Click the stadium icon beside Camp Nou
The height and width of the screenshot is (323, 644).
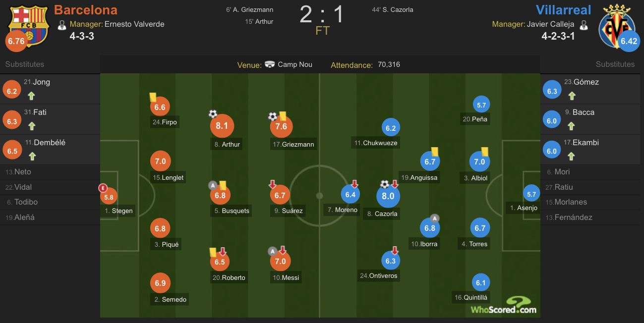point(270,64)
